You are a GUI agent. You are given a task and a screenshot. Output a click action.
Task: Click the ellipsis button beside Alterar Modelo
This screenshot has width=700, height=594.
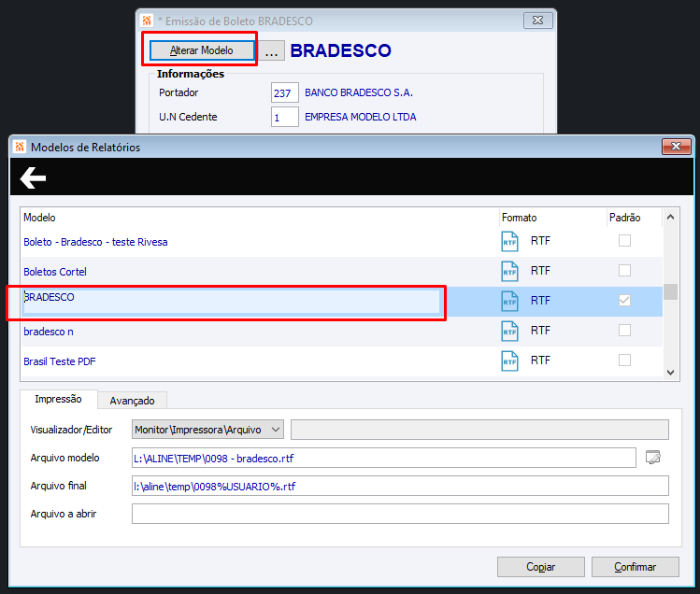click(x=271, y=50)
